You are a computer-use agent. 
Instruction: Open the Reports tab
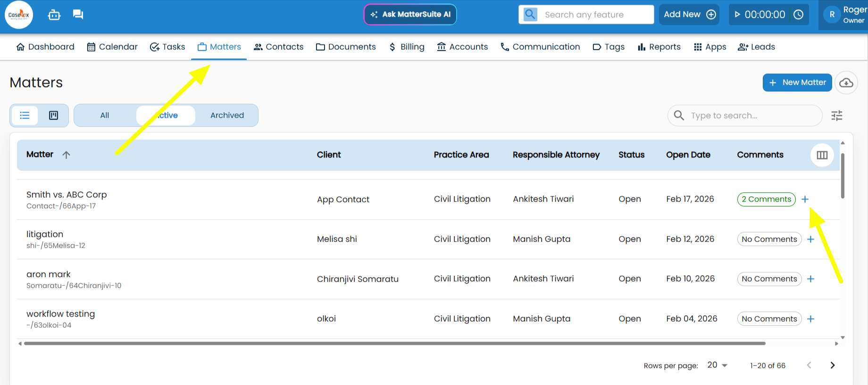click(659, 47)
